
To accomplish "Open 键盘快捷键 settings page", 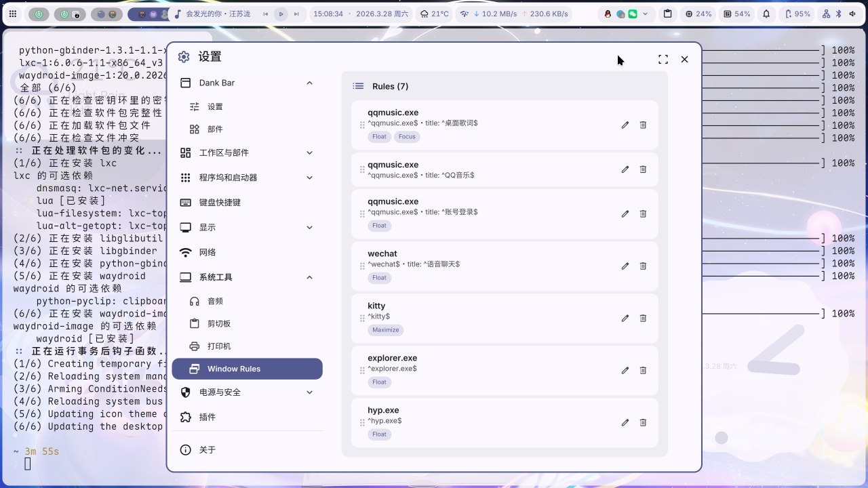I will pos(220,202).
